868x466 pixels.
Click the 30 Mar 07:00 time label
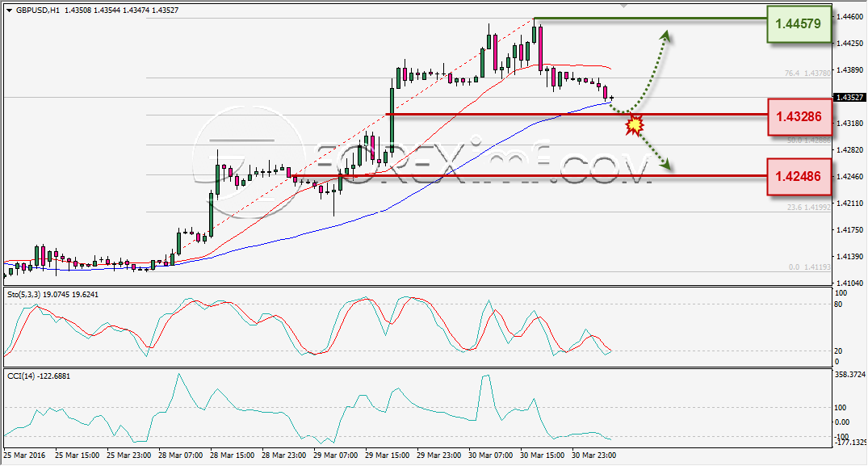click(x=490, y=456)
